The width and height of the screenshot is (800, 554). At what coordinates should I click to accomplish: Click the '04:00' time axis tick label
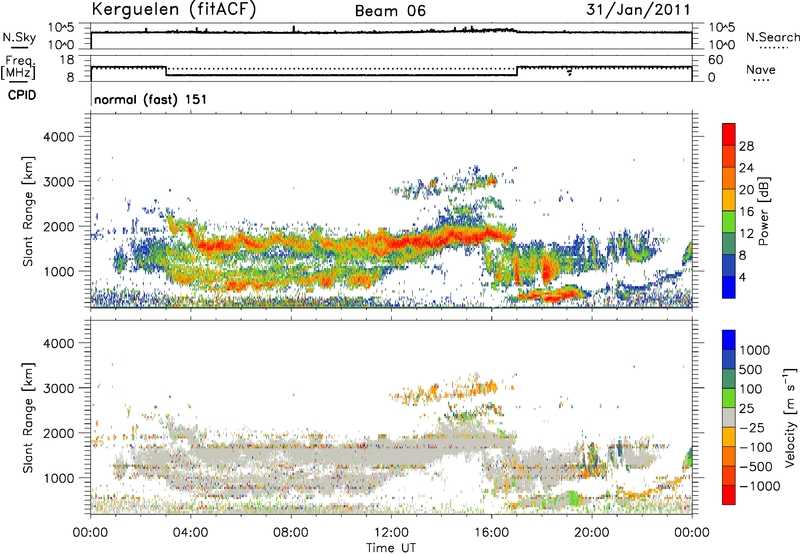190,533
